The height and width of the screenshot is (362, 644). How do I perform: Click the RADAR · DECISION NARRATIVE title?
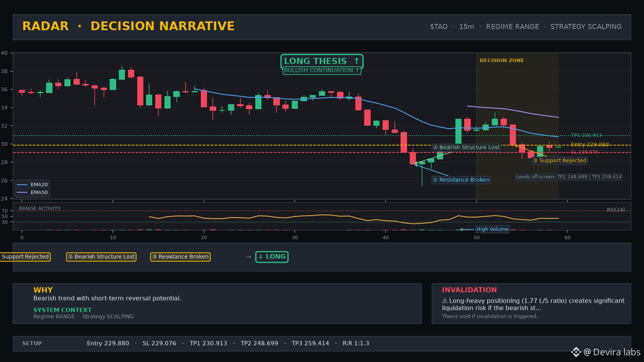(128, 26)
